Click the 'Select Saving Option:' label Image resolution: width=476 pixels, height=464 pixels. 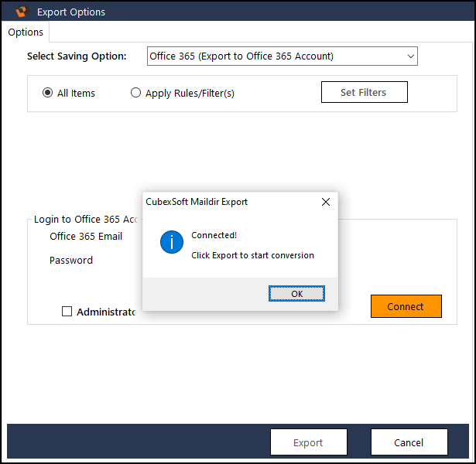point(77,56)
